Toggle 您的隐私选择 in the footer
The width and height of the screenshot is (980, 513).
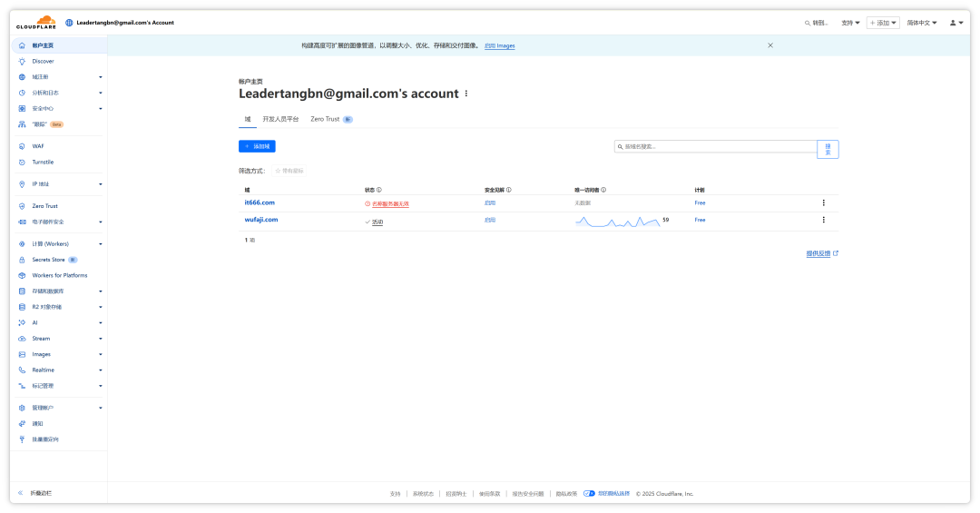coord(606,494)
